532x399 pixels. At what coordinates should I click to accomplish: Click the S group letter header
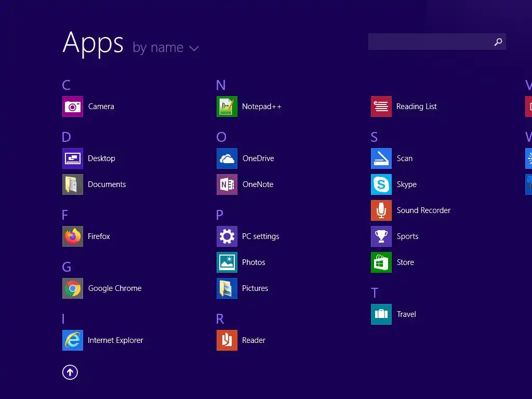coord(374,137)
